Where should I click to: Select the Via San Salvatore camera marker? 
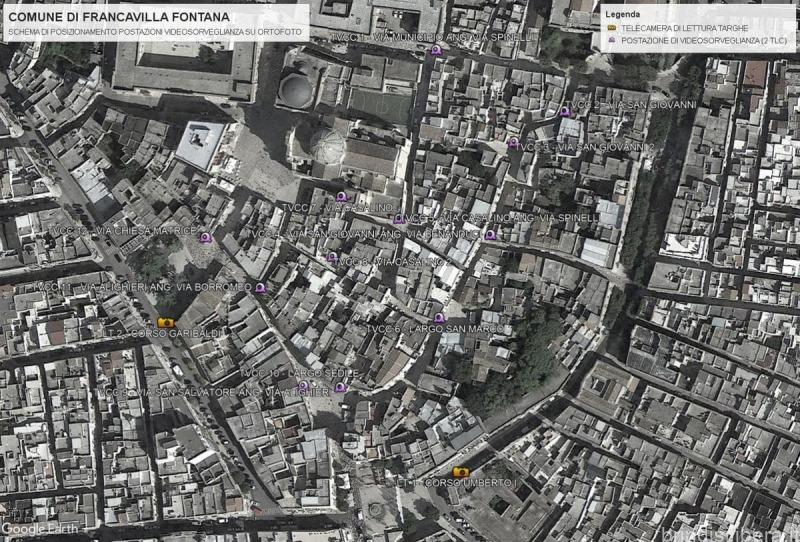coord(304,385)
